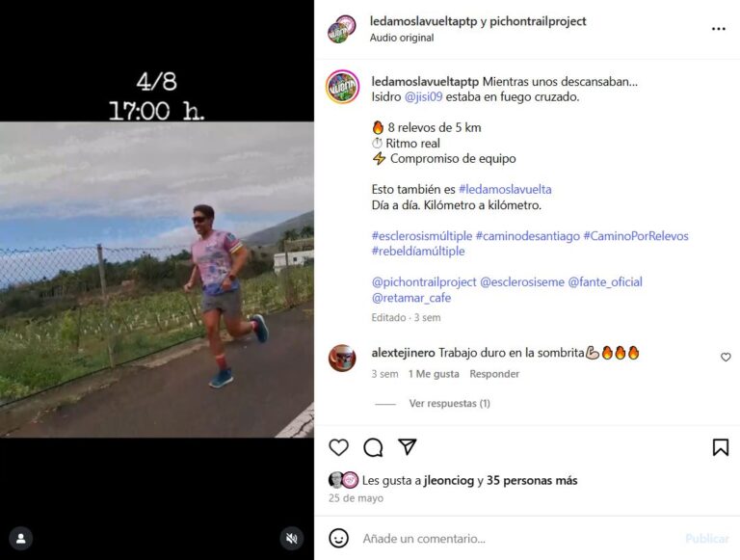Open the three-dots more options menu
Image resolution: width=740 pixels, height=560 pixels.
pyautogui.click(x=718, y=29)
